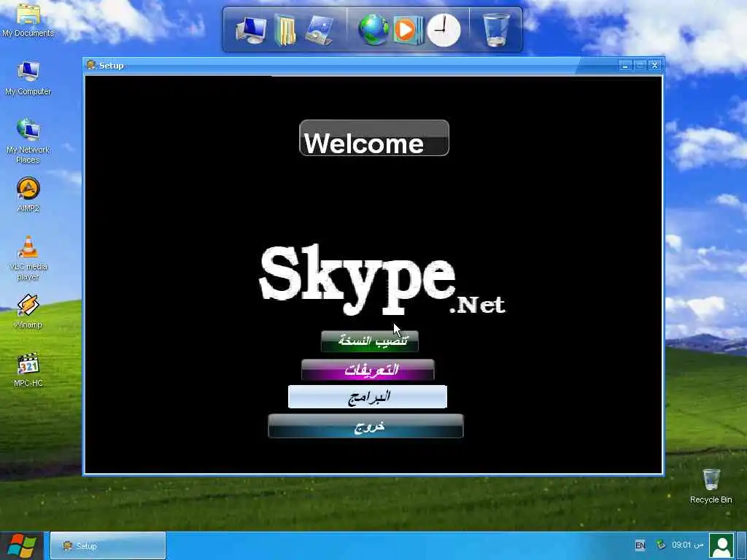Maximize the Setup window
This screenshot has width=747, height=560.
click(640, 65)
